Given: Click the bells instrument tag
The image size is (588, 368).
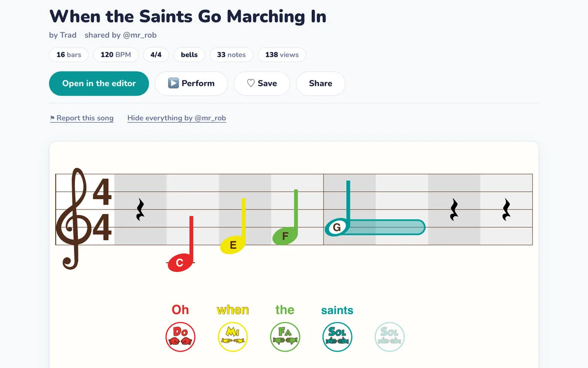Looking at the screenshot, I should 189,54.
